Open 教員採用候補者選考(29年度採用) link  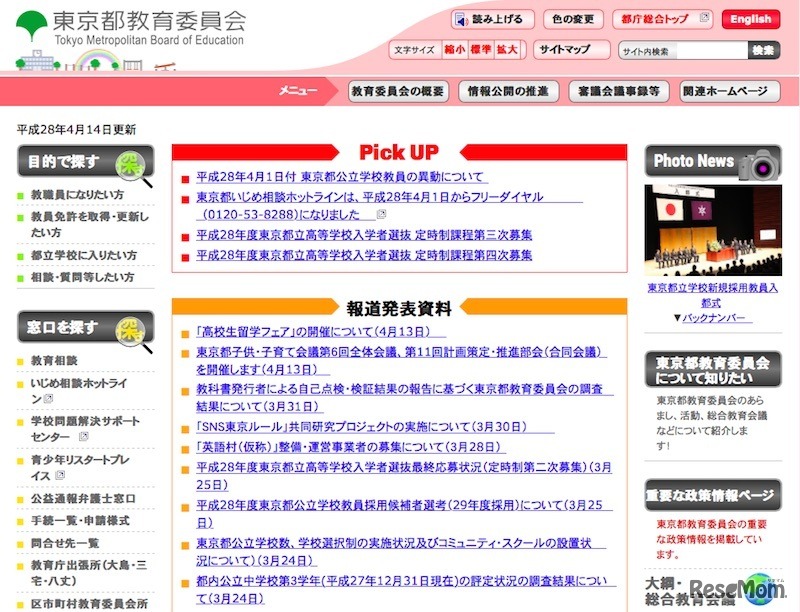[x=404, y=514]
